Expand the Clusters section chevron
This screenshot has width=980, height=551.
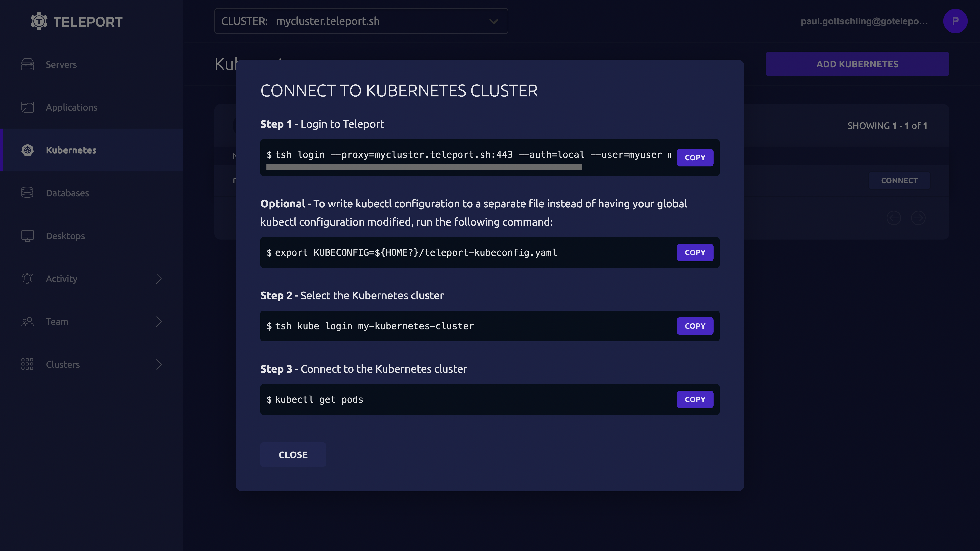click(159, 364)
